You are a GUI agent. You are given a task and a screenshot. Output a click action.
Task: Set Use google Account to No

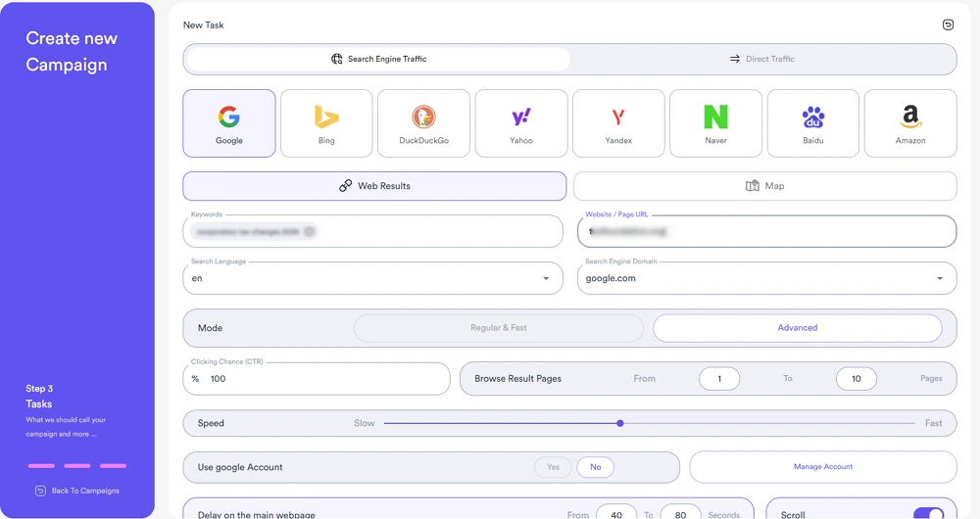(x=595, y=467)
